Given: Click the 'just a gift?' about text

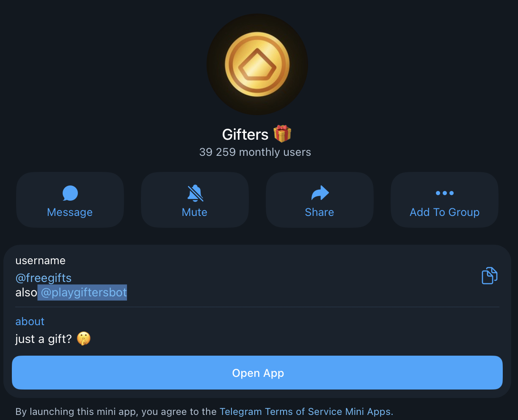Looking at the screenshot, I should (44, 339).
